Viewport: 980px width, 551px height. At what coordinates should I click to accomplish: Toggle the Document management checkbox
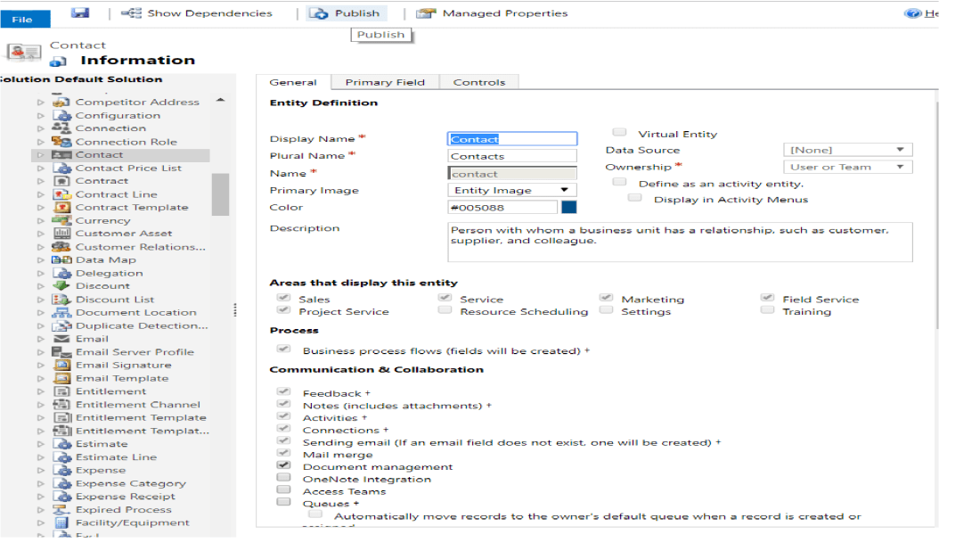click(283, 465)
